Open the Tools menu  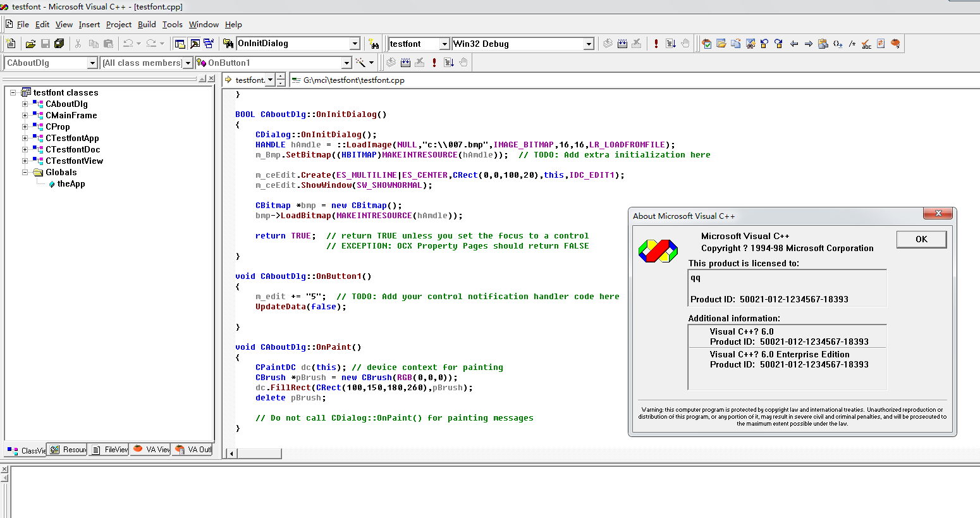173,25
